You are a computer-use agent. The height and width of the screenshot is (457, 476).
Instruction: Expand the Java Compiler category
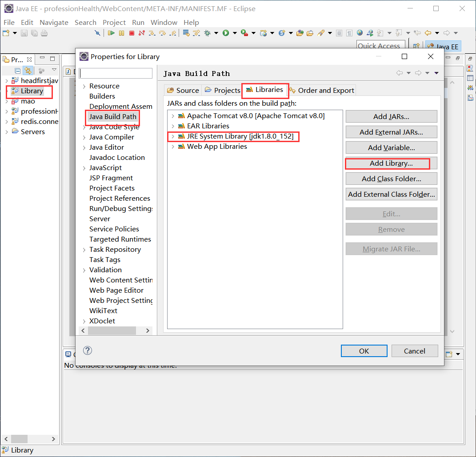point(84,137)
